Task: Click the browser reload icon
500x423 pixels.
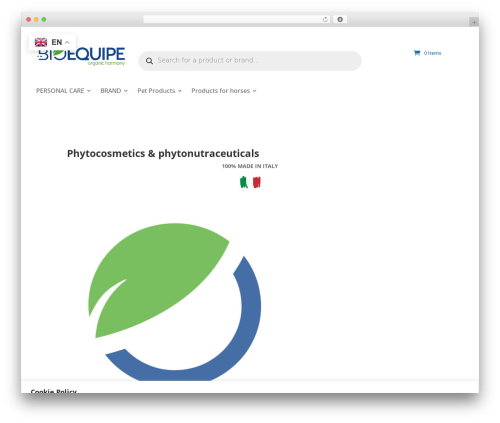Action: (325, 19)
